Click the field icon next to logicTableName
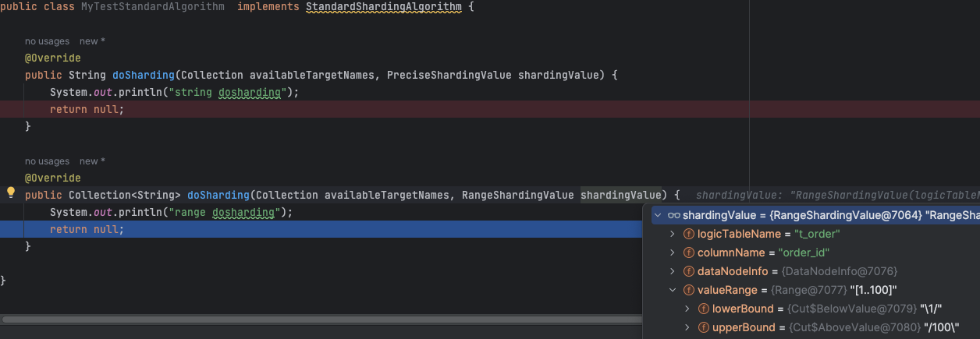This screenshot has height=339, width=980. tap(689, 234)
